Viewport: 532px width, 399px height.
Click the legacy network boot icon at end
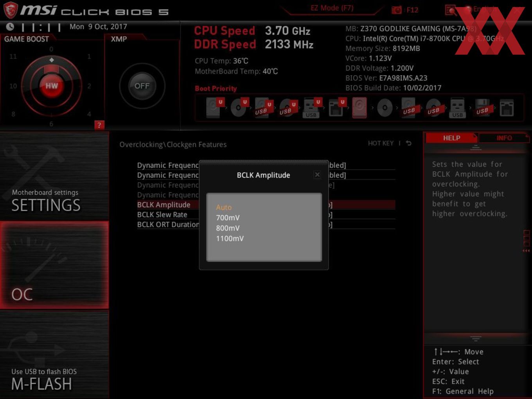click(507, 108)
